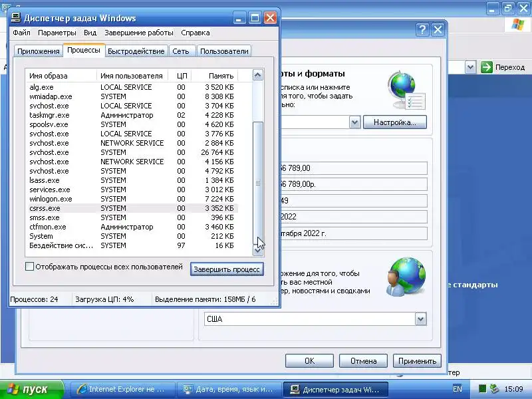532x399 pixels.
Task: Click the 15:09 clock in tray
Action: 513,389
